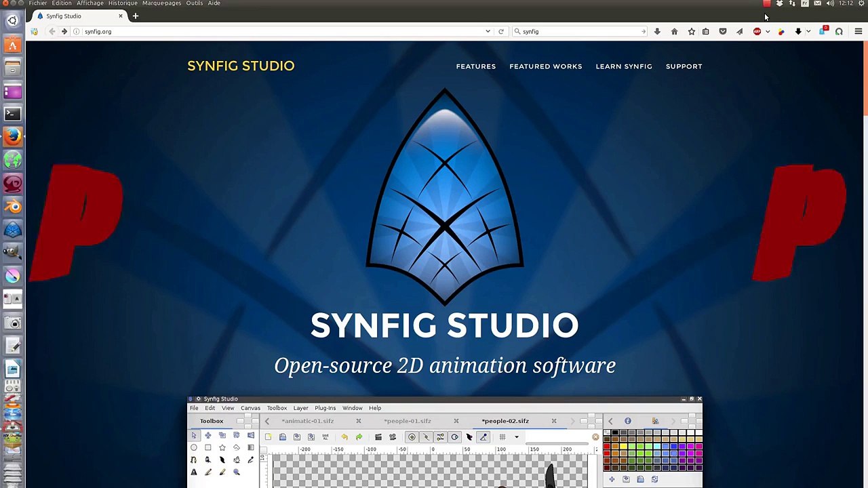Show site identity information icon

(77, 31)
